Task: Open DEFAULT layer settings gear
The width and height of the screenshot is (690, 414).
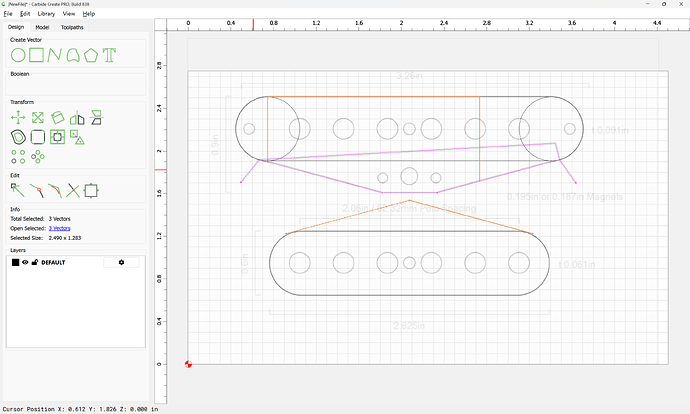Action: pos(121,262)
